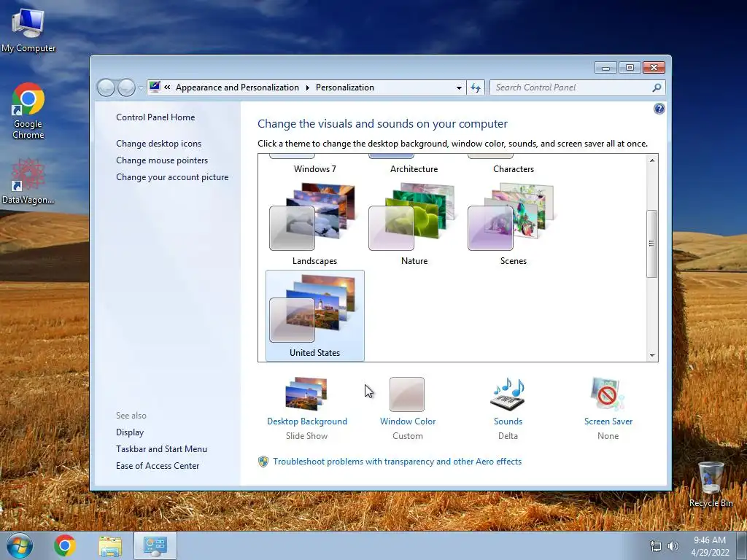Go forward with the Forward arrow button
This screenshot has height=560, width=747.
click(126, 87)
